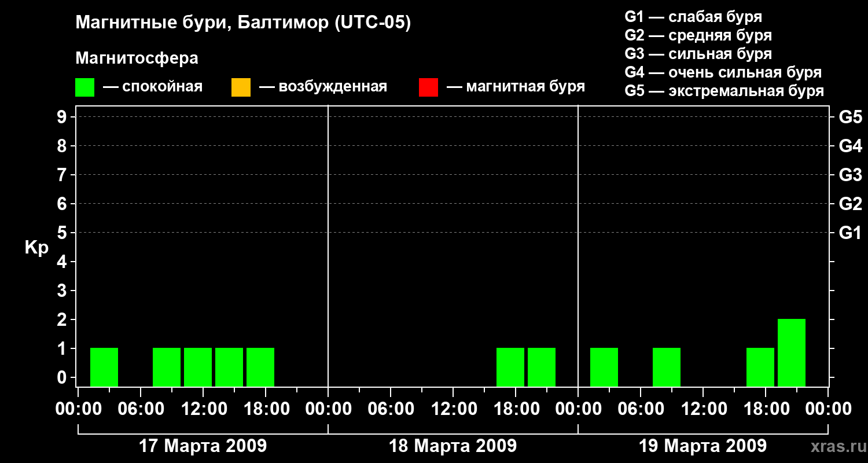
Task: Select the 'G3 — сильная буря' legend line
Action: click(x=698, y=54)
